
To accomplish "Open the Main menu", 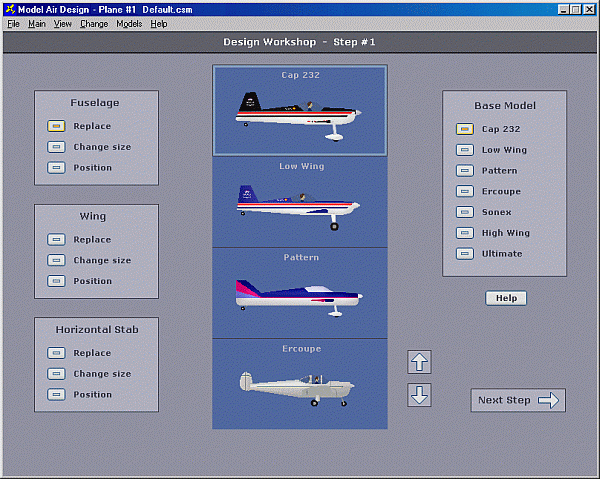I will 37,24.
